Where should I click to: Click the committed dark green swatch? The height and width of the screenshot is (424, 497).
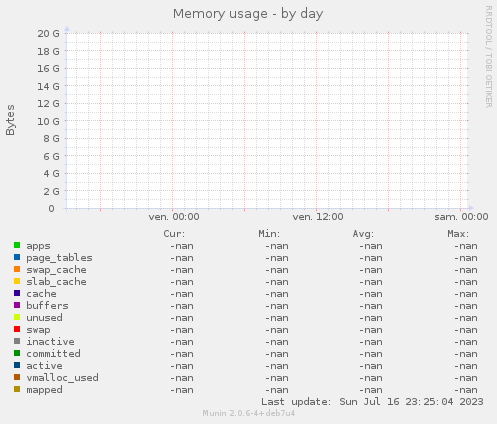click(17, 353)
